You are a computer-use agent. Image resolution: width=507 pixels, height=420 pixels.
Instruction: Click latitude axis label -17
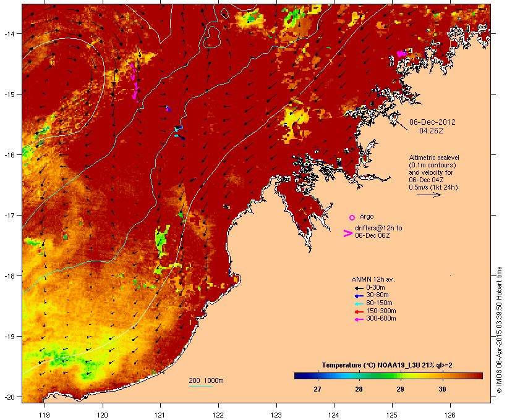coord(9,215)
